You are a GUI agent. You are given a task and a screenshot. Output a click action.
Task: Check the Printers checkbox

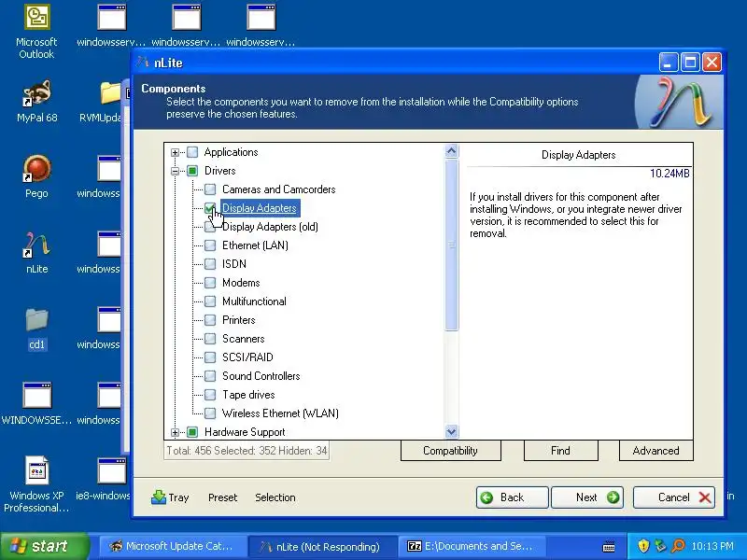210,320
